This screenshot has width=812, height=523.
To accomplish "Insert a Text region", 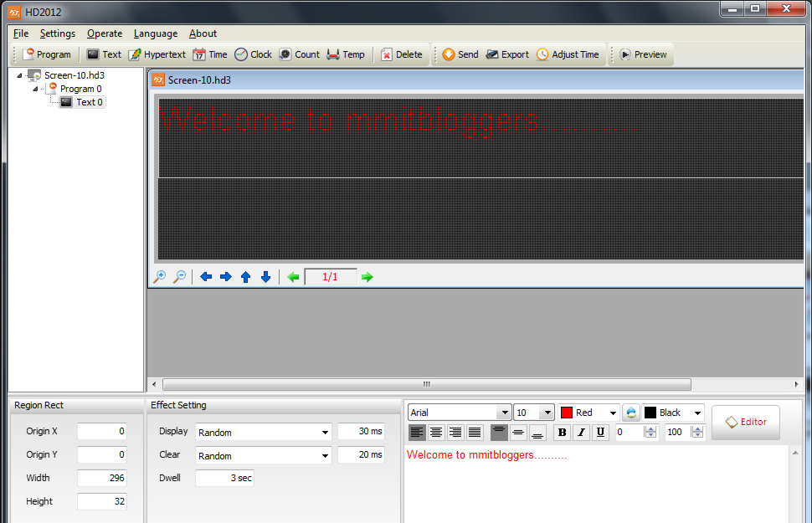I will coord(104,54).
